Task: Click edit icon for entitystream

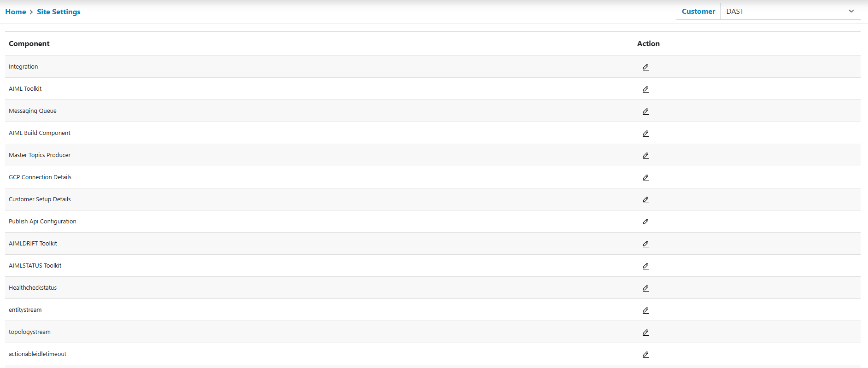Action: coord(645,310)
